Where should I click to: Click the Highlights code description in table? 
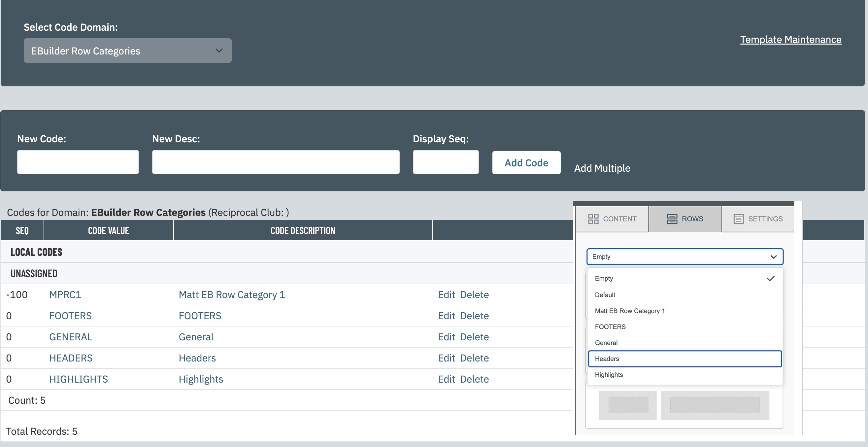click(201, 379)
